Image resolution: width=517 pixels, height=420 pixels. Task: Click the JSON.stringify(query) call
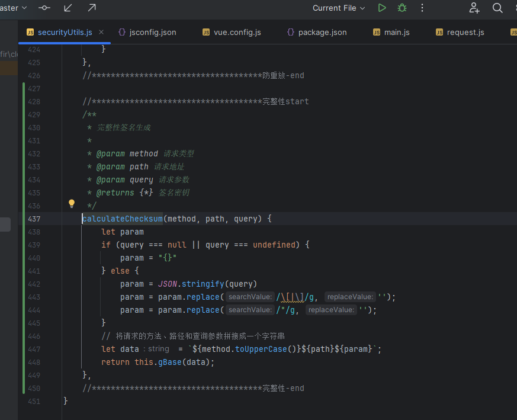click(207, 284)
